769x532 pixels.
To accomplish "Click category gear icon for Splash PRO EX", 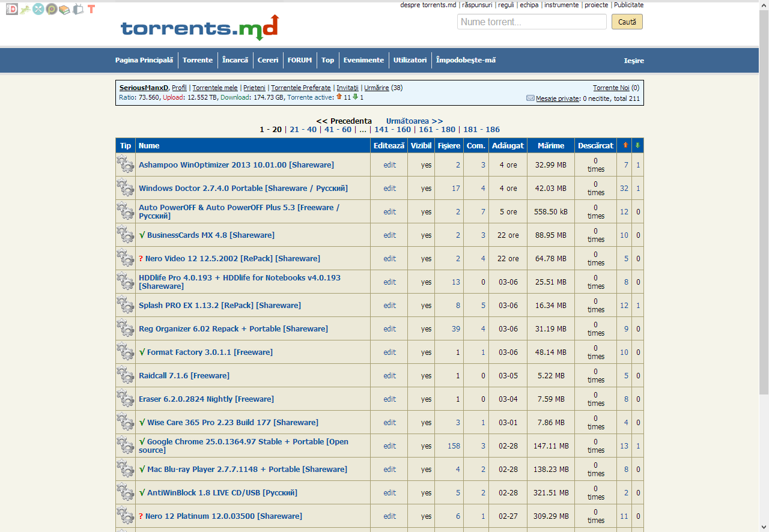I will pos(126,304).
